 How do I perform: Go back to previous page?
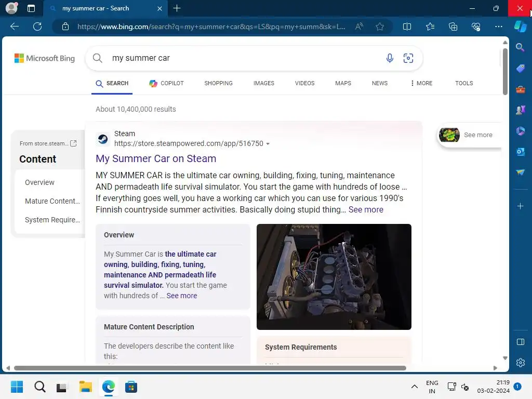(15, 26)
